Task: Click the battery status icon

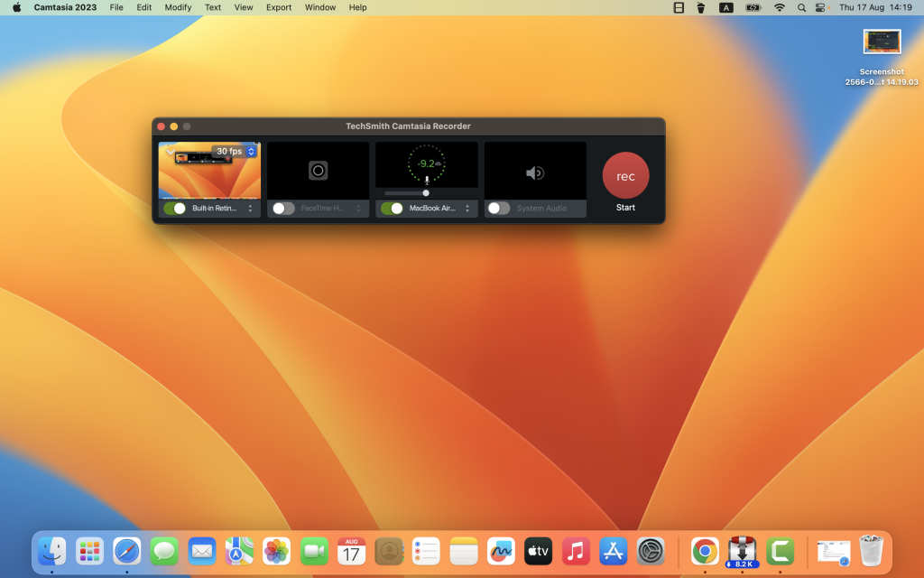Action: 753,7
